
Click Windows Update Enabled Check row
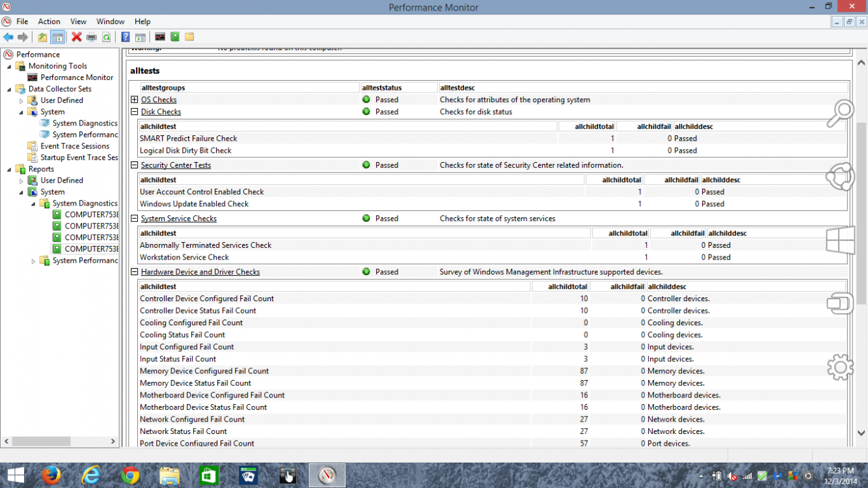pyautogui.click(x=491, y=204)
